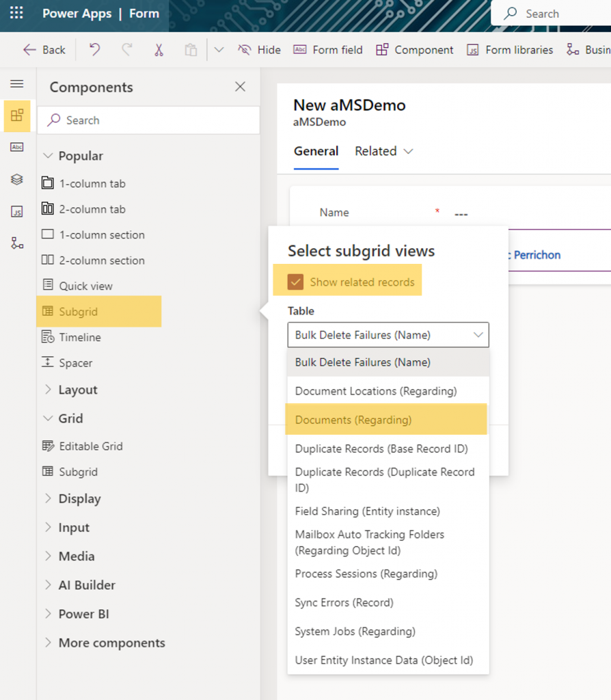611x700 pixels.
Task: Add a 2-column tab component
Action: [84, 209]
